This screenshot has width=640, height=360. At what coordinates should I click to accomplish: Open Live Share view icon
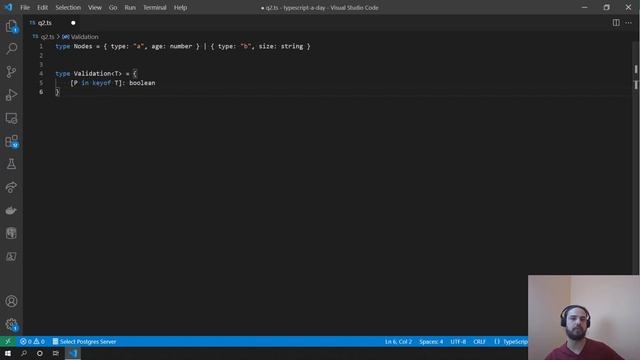11,187
